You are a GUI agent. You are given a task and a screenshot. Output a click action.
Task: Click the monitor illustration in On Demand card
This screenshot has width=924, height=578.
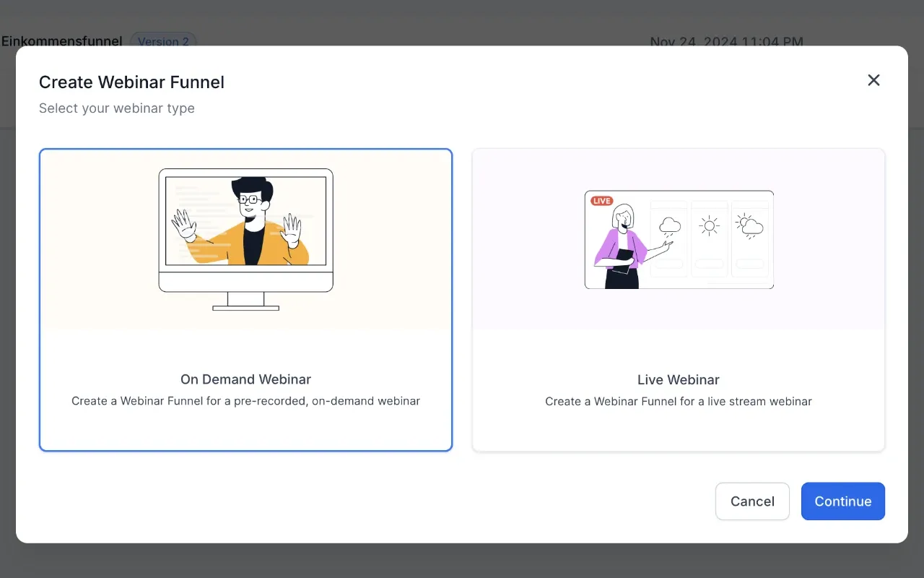click(245, 238)
